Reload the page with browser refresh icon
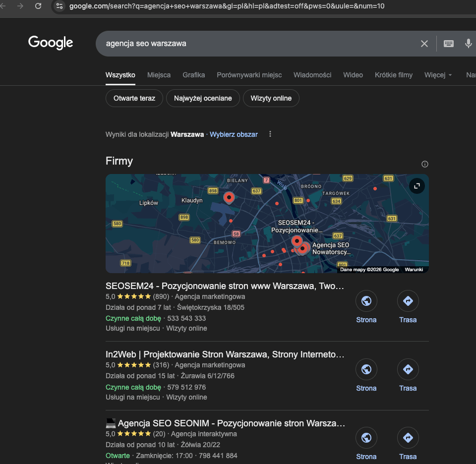Image resolution: width=476 pixels, height=464 pixels. [x=38, y=6]
